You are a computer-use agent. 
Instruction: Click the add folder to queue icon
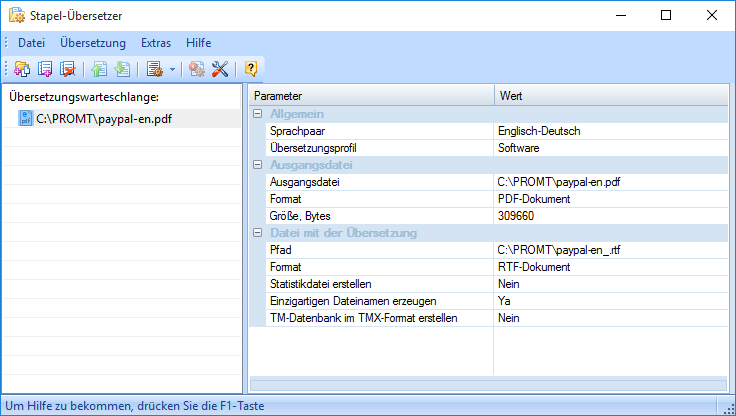click(x=22, y=69)
